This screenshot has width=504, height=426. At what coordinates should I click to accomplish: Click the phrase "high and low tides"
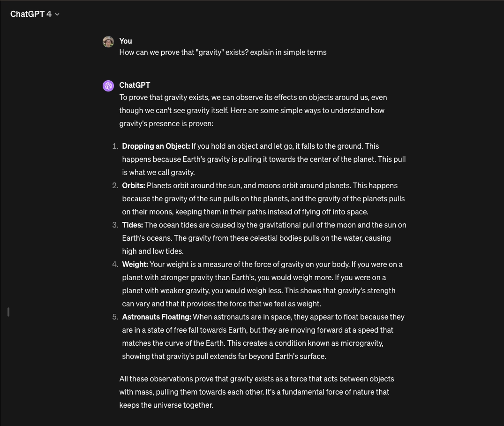tap(152, 251)
